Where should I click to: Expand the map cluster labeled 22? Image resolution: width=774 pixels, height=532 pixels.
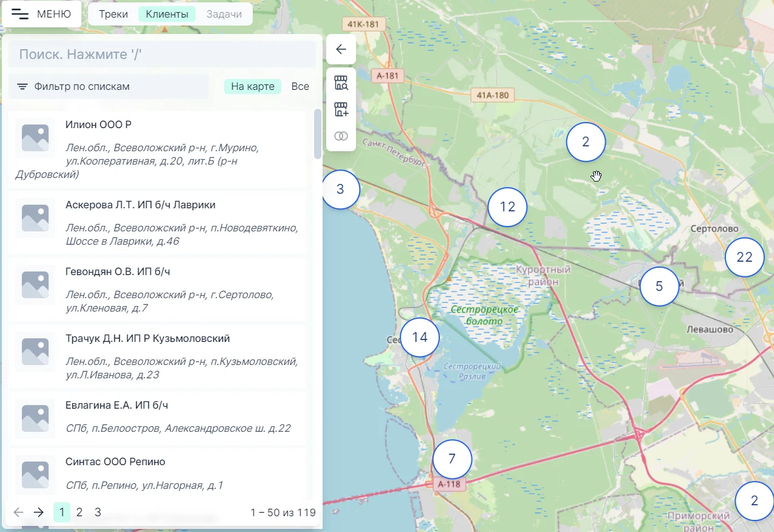(744, 257)
